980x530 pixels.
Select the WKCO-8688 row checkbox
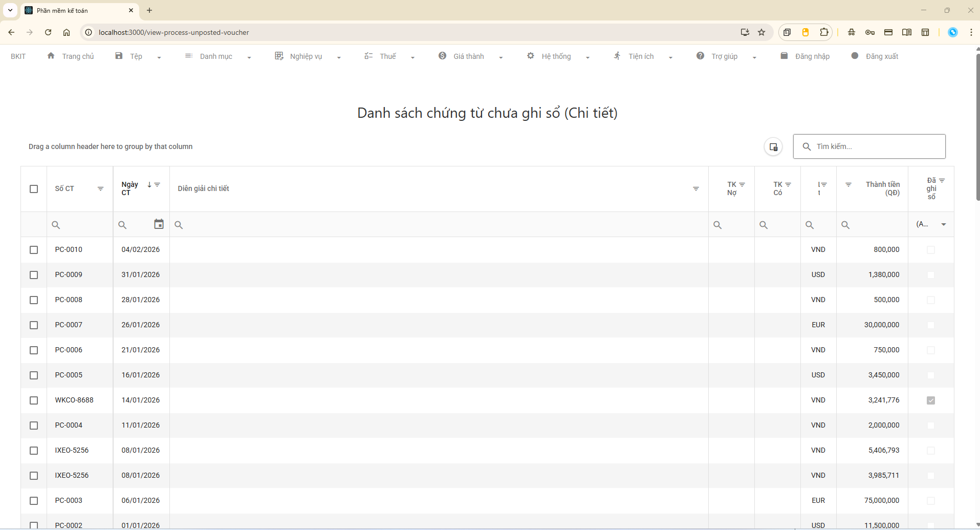point(34,400)
